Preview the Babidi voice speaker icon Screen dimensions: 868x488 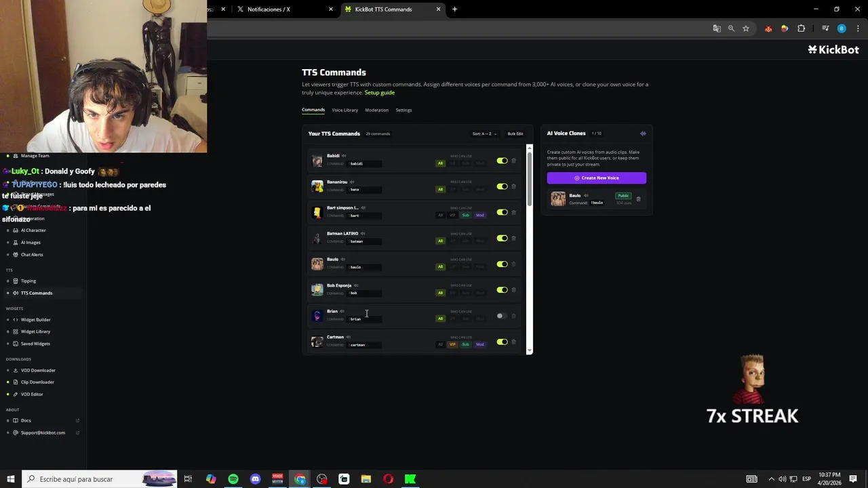click(344, 156)
